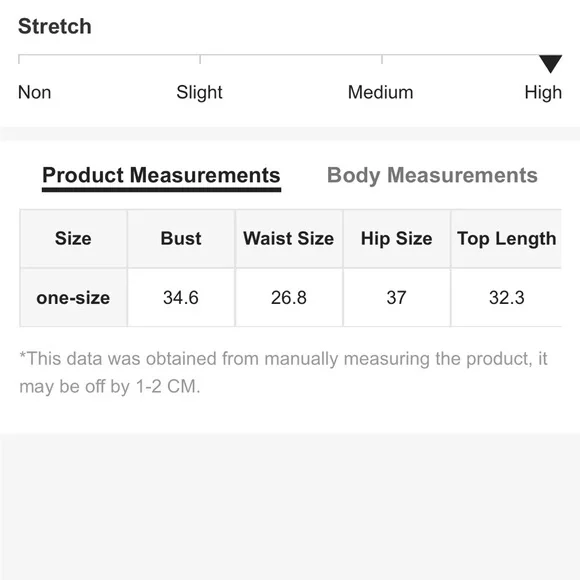The height and width of the screenshot is (580, 580).
Task: Click the Hip Size column header
Action: coord(397,239)
